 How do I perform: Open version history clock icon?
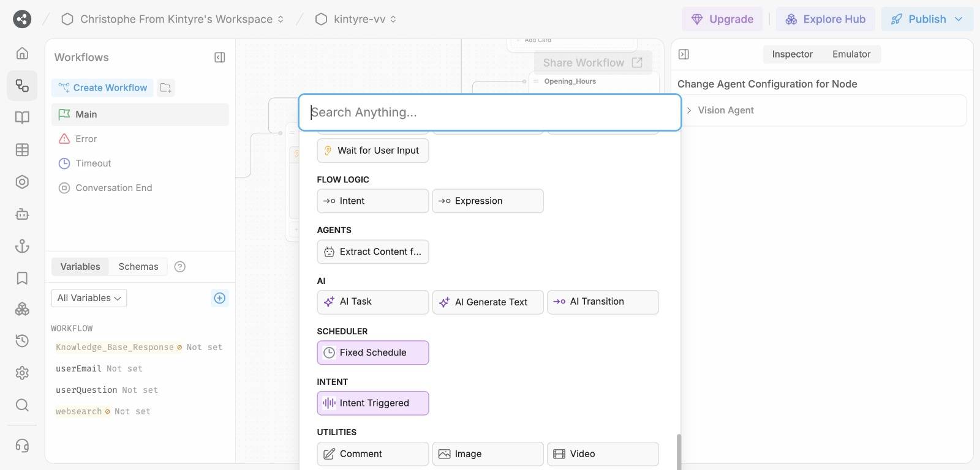tap(22, 341)
